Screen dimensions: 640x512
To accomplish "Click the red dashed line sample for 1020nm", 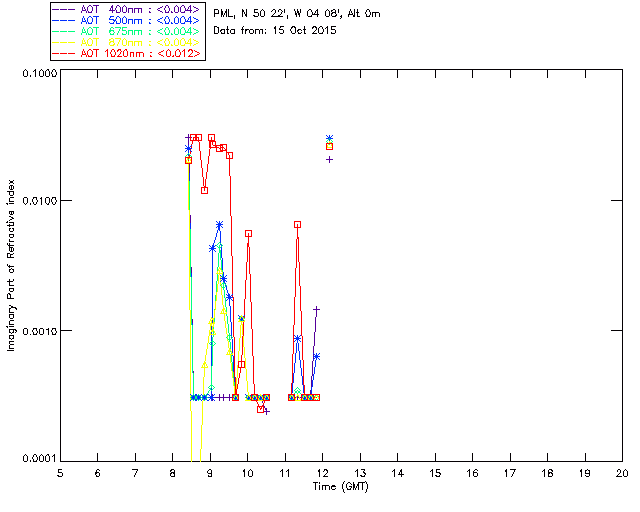I will (x=64, y=53).
